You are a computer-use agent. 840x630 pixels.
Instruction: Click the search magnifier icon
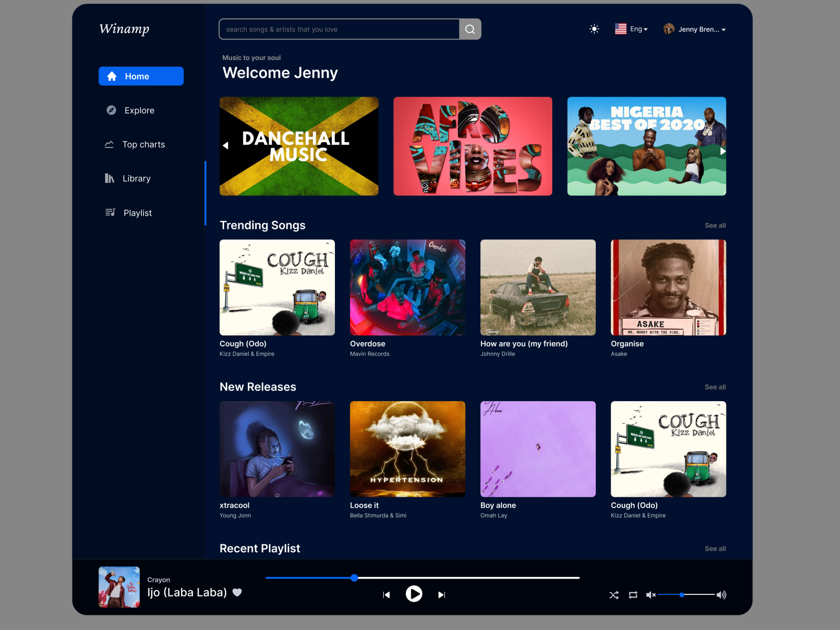[x=469, y=29]
